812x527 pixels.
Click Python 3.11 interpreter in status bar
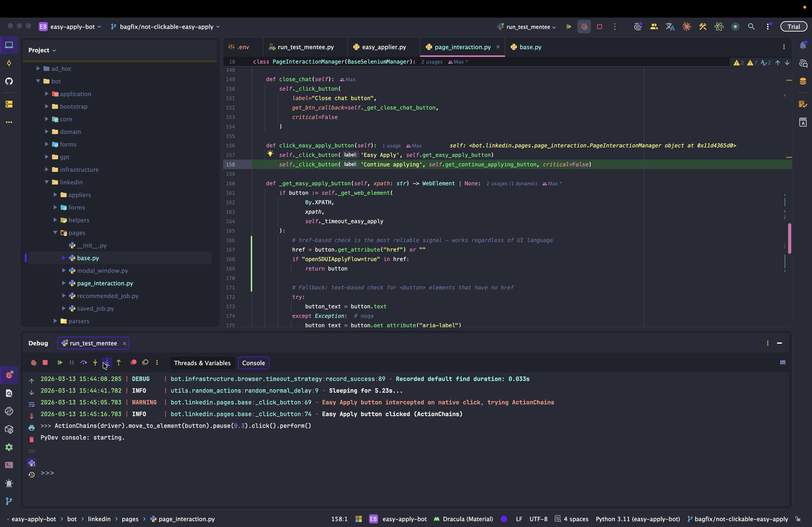coord(638,519)
